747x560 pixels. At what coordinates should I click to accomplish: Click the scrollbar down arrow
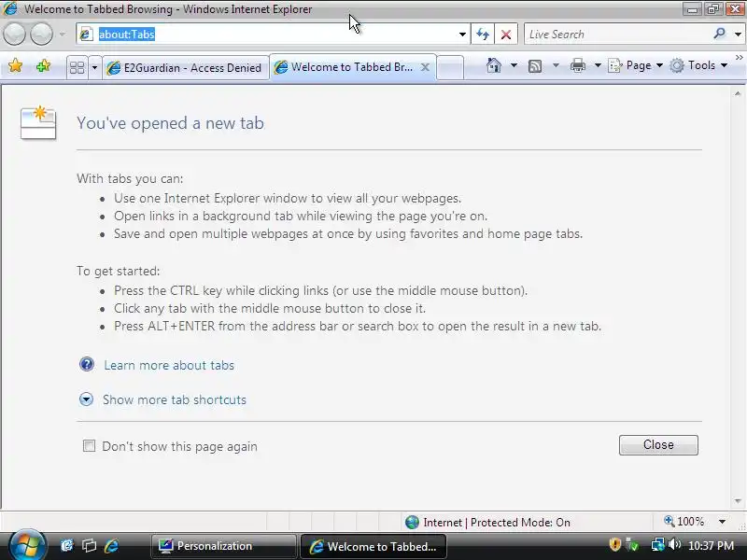point(738,501)
